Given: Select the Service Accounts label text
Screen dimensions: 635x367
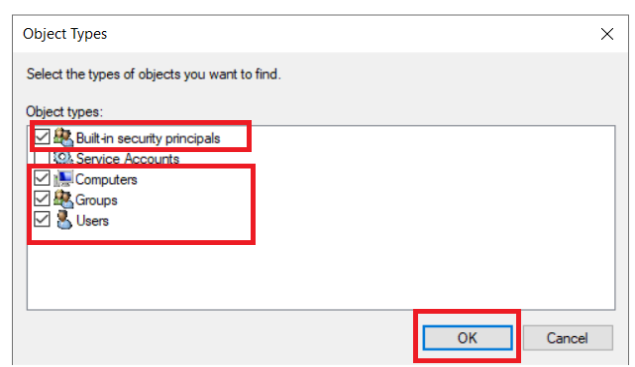Looking at the screenshot, I should click(x=128, y=159).
